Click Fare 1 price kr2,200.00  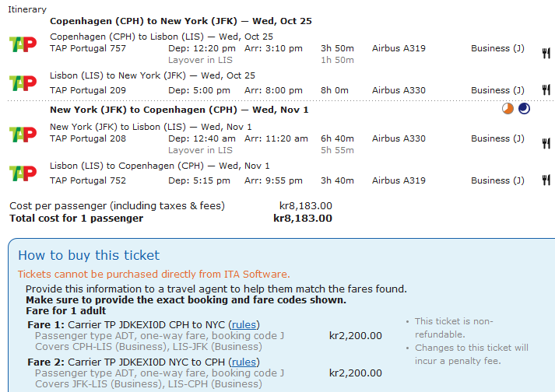tap(356, 336)
